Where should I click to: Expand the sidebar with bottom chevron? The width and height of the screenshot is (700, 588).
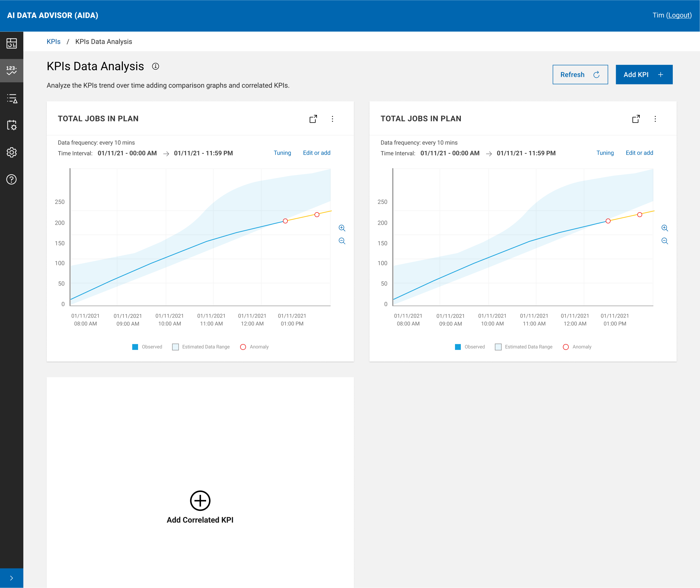coord(12,578)
